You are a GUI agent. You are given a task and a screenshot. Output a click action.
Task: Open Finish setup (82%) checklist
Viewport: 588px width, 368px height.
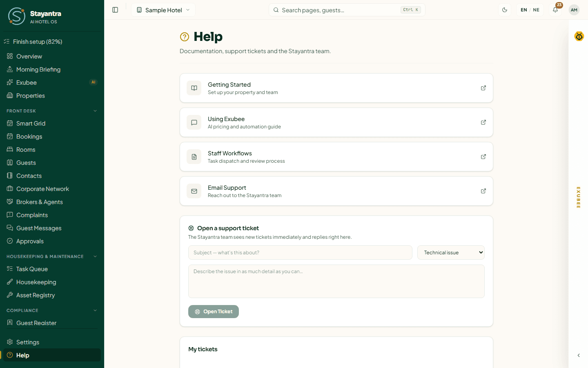click(52, 42)
